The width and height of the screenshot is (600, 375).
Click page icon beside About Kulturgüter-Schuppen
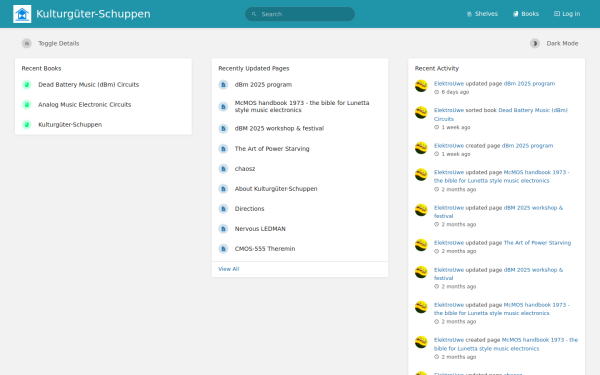223,189
